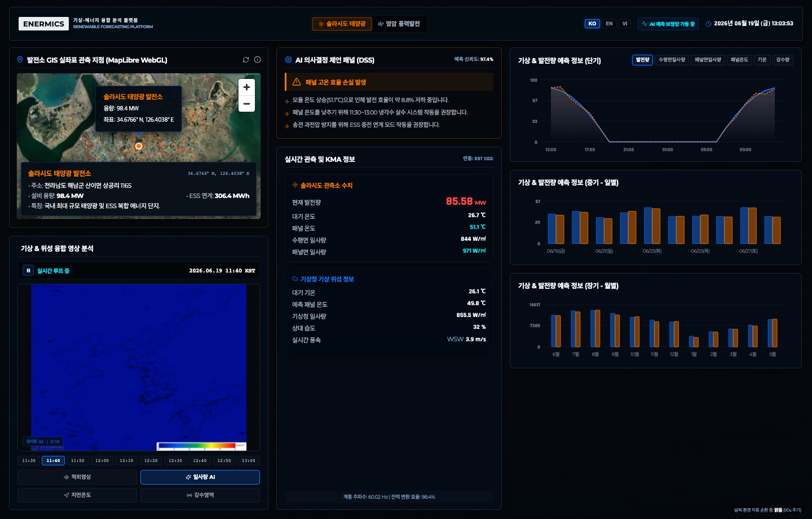812x519 pixels.
Task: Select 기온 short-term chart tab
Action: [762, 60]
